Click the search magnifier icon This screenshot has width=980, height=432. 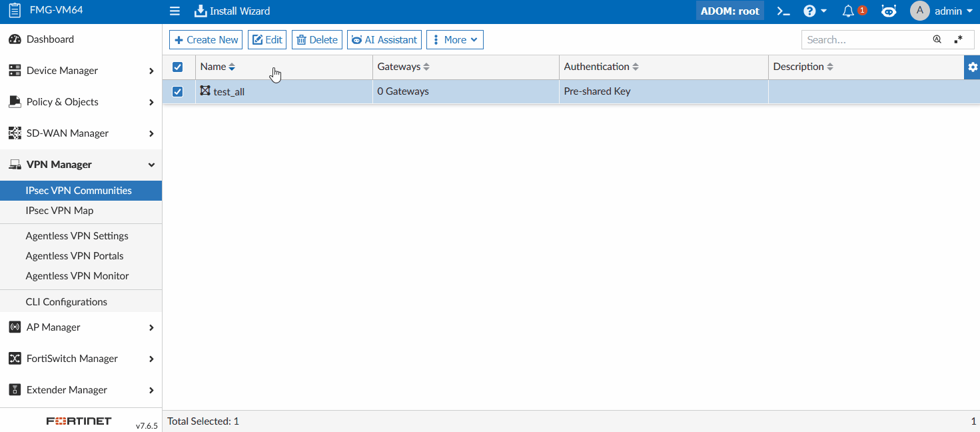[x=937, y=40]
